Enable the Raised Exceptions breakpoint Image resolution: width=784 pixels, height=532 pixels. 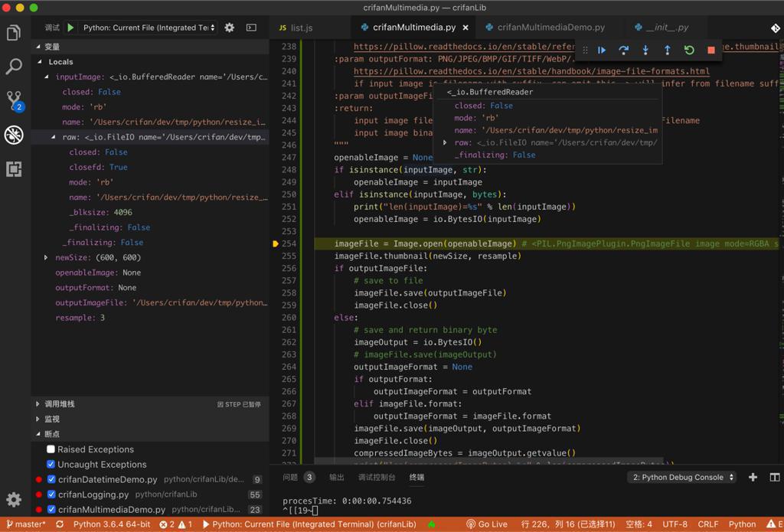(51, 449)
